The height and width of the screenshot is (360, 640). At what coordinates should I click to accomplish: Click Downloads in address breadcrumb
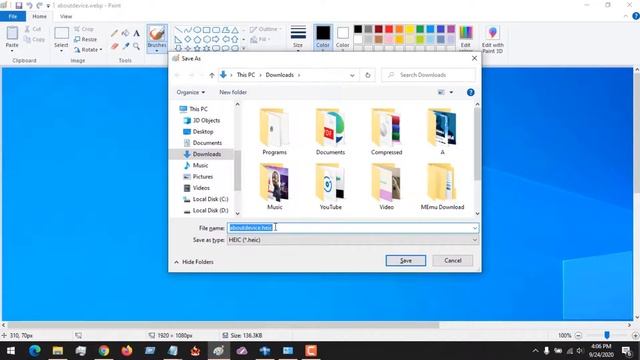pos(280,75)
